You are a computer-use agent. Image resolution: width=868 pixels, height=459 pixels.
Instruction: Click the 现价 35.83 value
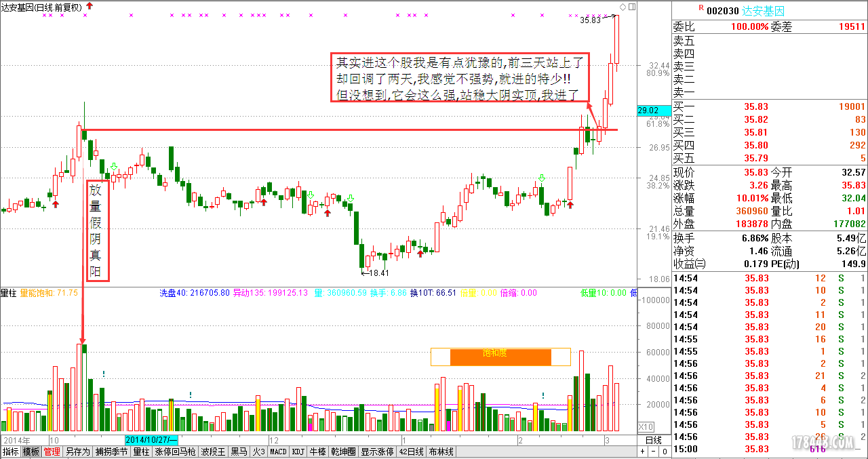pyautogui.click(x=756, y=173)
